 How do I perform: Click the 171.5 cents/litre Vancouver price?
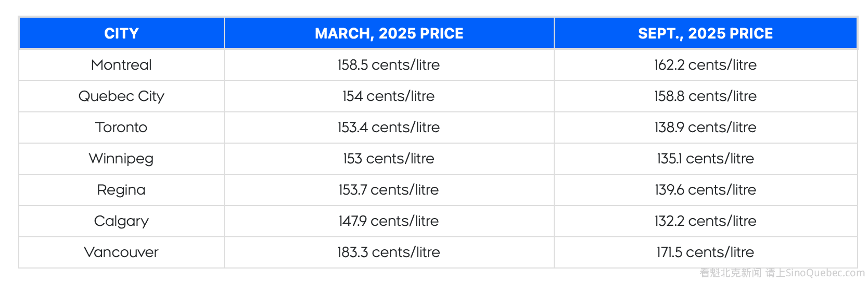(x=705, y=252)
